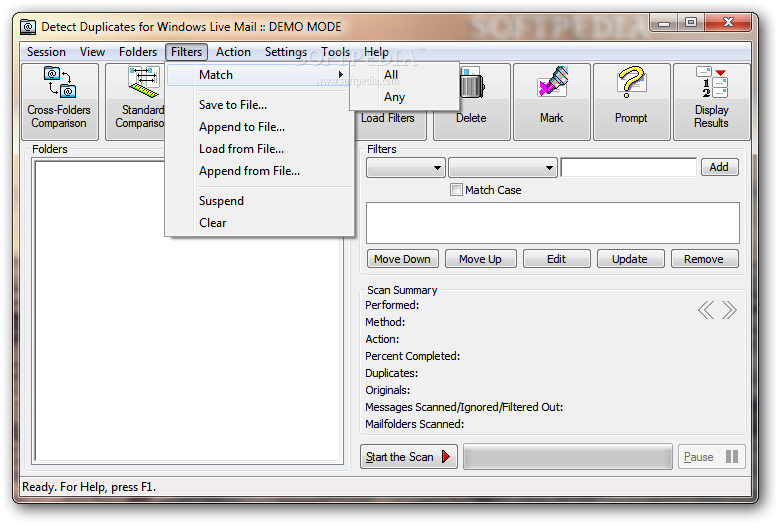Go to previous scan summary arrows

coord(706,310)
